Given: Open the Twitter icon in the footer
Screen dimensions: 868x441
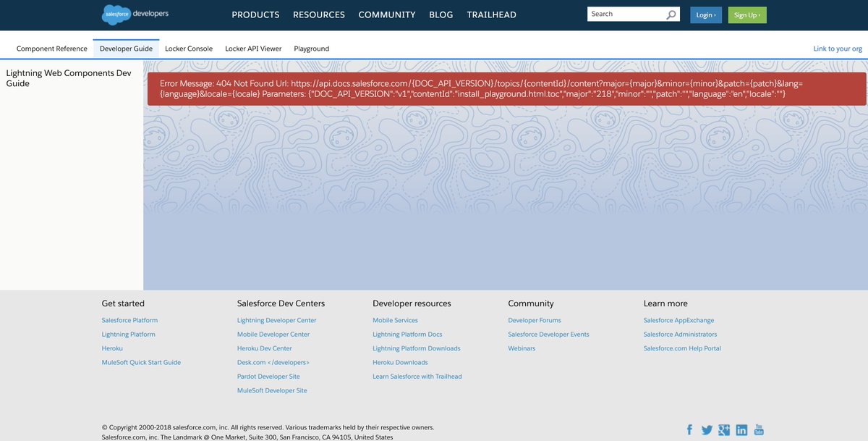Looking at the screenshot, I should 707,429.
